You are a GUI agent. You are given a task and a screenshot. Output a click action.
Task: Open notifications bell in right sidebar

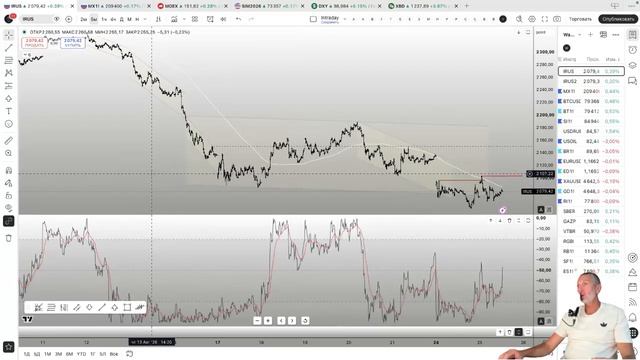click(632, 317)
